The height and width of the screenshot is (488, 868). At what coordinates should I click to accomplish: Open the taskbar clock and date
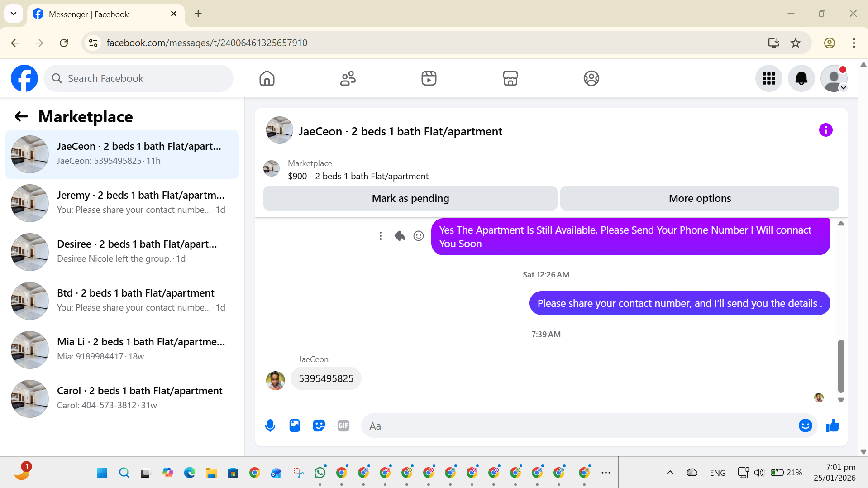[x=835, y=473]
